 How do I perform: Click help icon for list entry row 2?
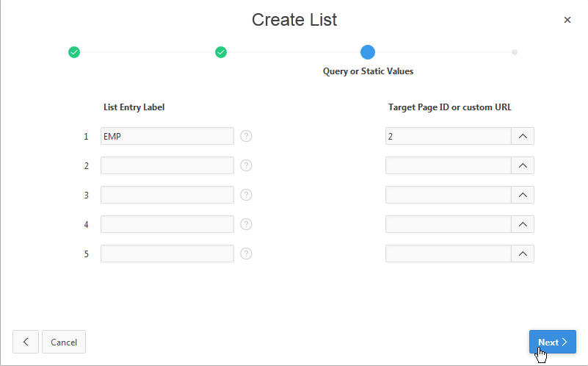click(247, 165)
